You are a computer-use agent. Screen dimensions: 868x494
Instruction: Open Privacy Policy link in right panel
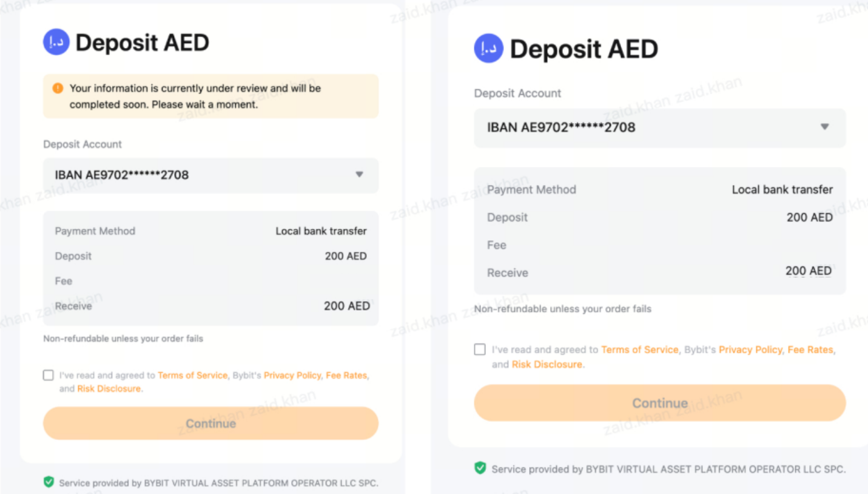pos(750,350)
